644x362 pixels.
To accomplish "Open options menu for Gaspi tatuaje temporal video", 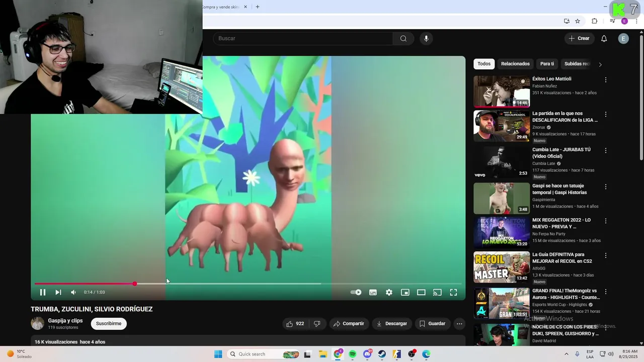I will [x=606, y=187].
